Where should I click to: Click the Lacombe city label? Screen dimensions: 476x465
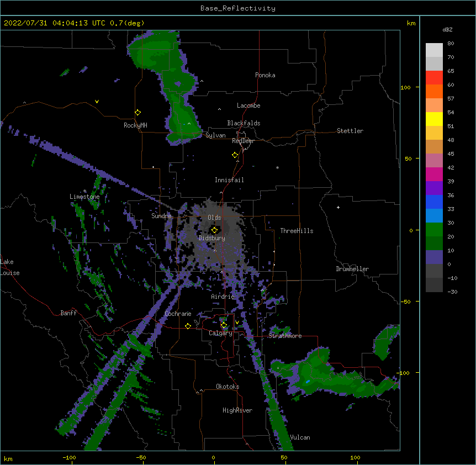pos(248,105)
